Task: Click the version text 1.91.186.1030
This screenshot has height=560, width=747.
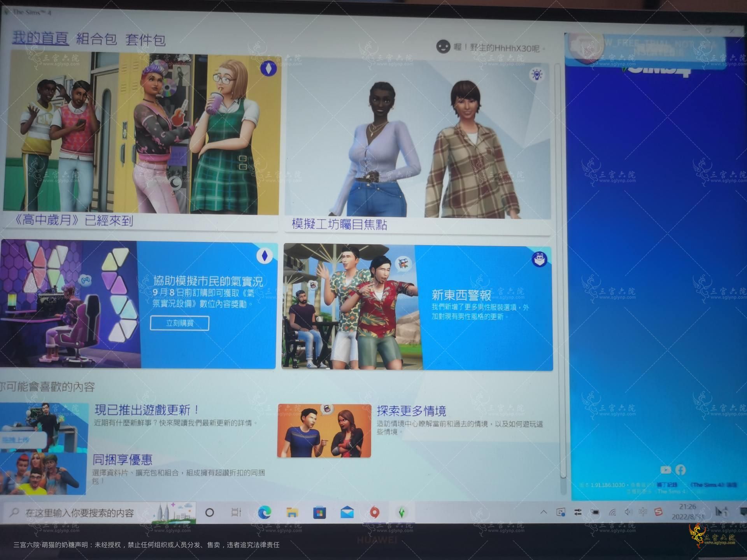Action: (x=608, y=485)
